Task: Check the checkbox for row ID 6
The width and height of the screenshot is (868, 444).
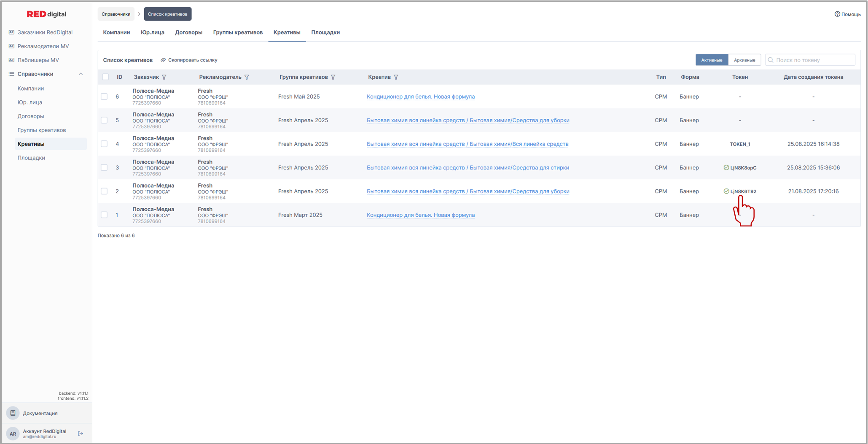Action: (x=104, y=97)
